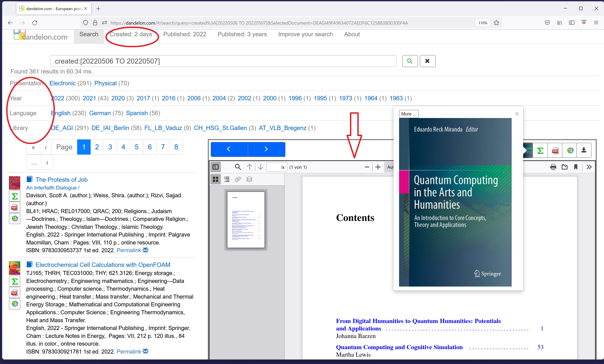Open Improve your search tab
Screen dimensions: 604x364
[x=305, y=34]
